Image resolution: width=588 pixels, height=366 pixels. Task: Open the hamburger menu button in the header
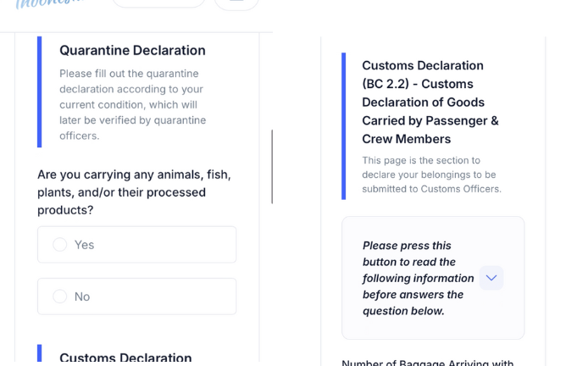click(x=236, y=3)
